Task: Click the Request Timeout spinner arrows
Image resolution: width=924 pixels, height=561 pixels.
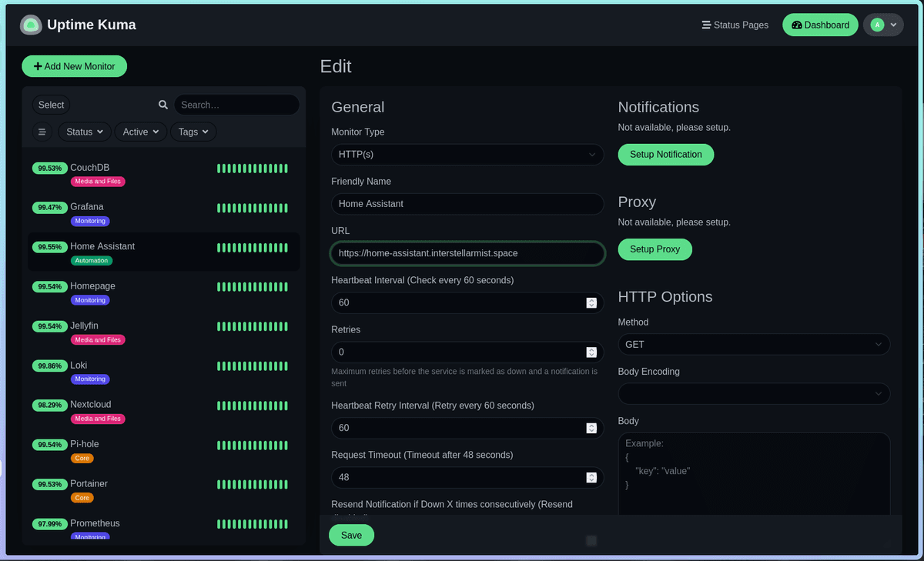Action: click(x=591, y=477)
